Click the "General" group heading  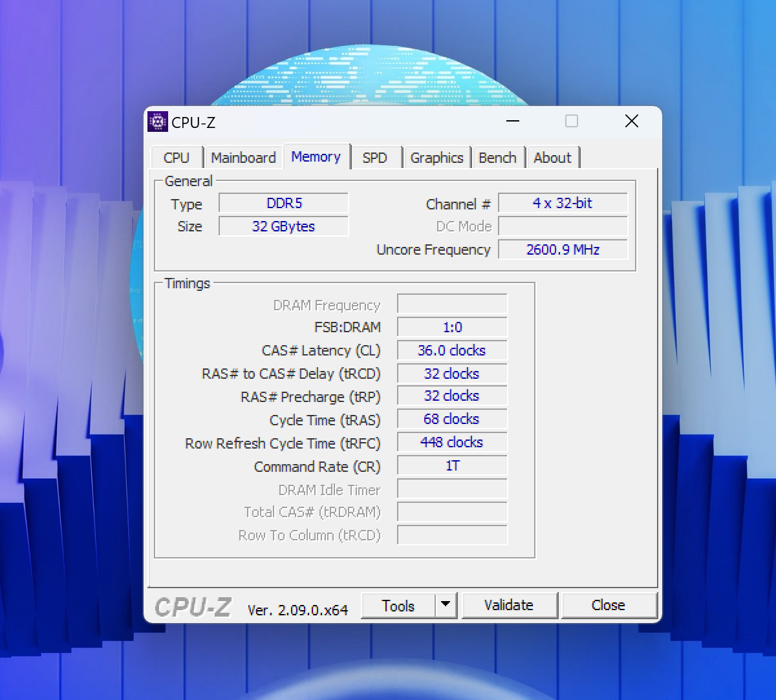188,181
